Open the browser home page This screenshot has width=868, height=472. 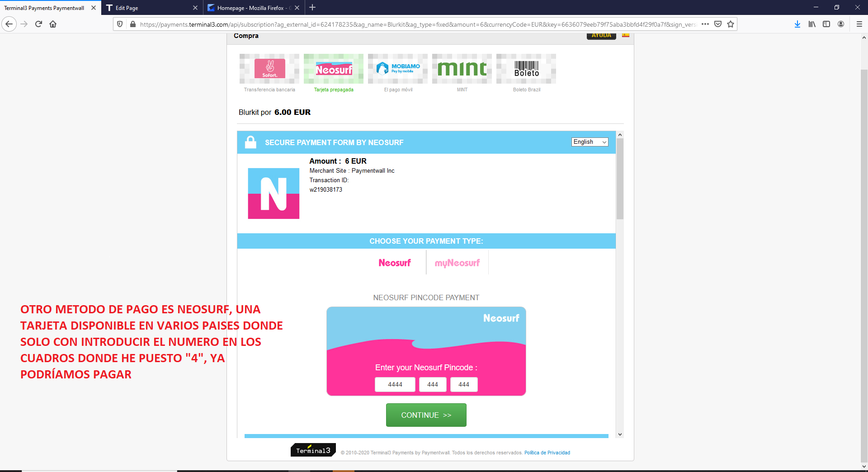pyautogui.click(x=53, y=24)
